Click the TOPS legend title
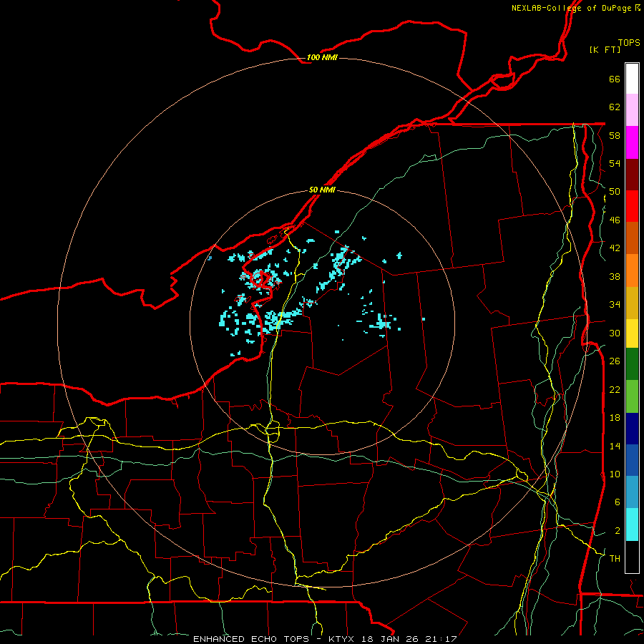 click(629, 42)
